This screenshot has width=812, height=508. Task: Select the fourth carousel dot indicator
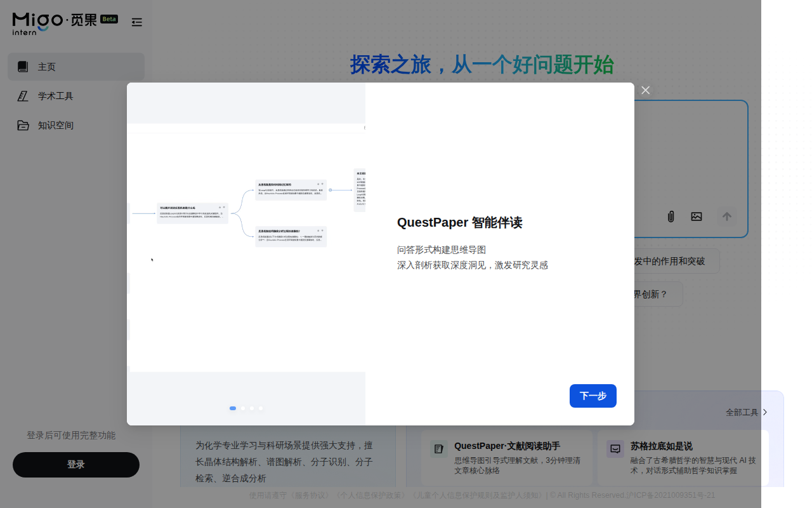[261, 408]
